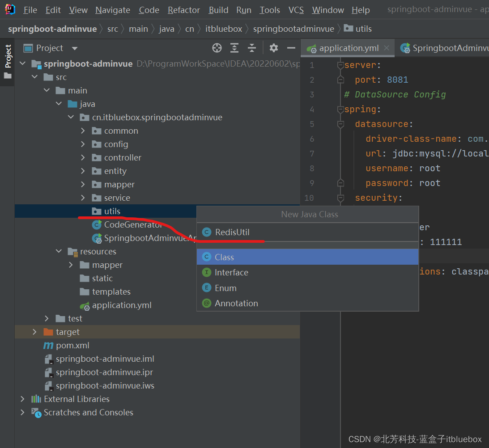Click the application.yml Spring icon in tree
Viewport: 489px width, 448px height.
pos(85,306)
